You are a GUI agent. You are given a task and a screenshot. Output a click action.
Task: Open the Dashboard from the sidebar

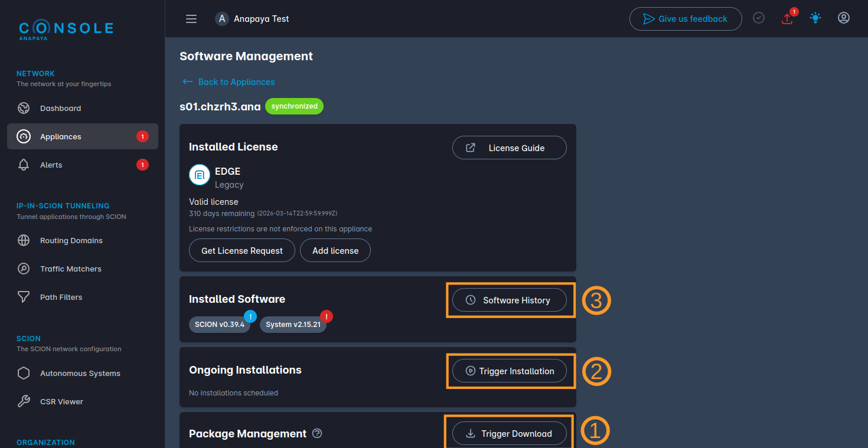coord(61,108)
